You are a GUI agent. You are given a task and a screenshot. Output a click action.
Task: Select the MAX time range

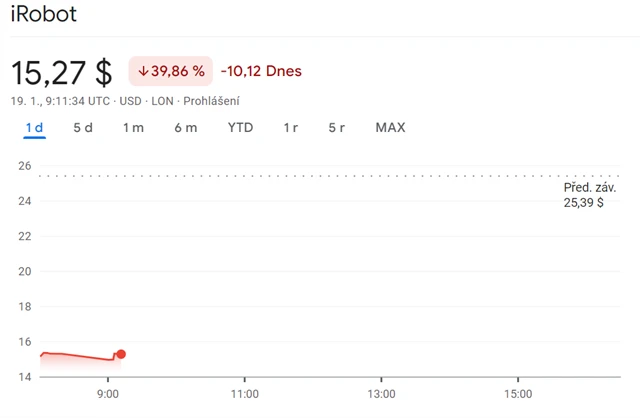390,127
